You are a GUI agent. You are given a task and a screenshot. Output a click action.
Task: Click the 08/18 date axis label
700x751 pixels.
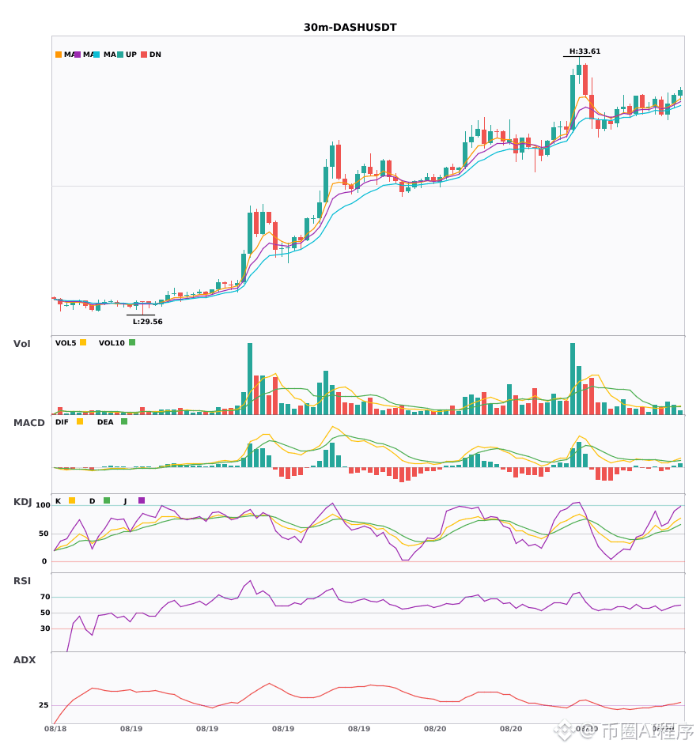(55, 729)
